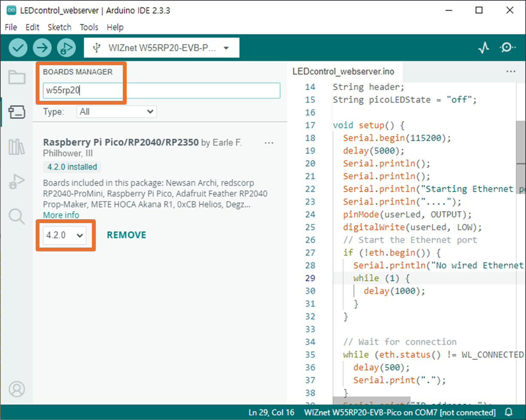Select the LEDcontrol_webserver.ino tab
This screenshot has height=420, width=526.
(343, 72)
